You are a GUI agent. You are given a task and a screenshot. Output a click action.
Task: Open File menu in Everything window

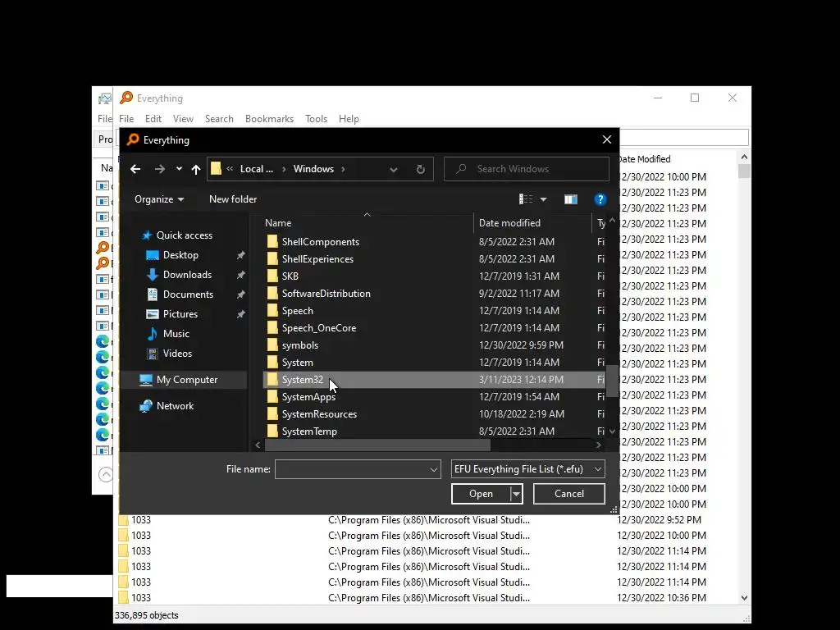tap(126, 119)
